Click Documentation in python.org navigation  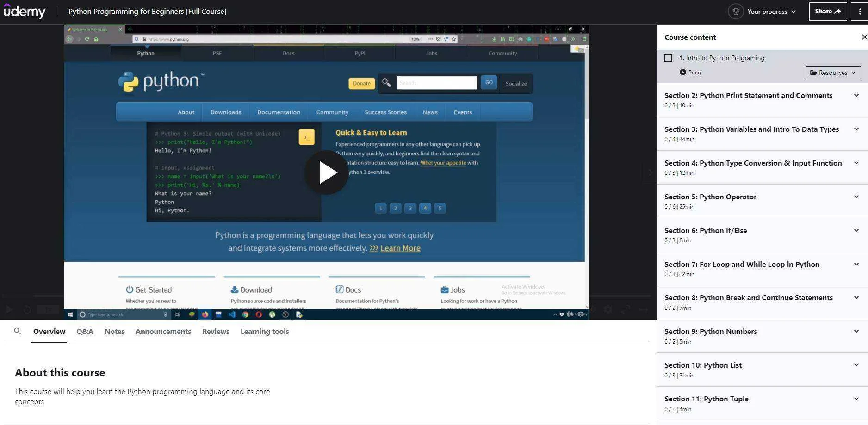click(x=279, y=112)
